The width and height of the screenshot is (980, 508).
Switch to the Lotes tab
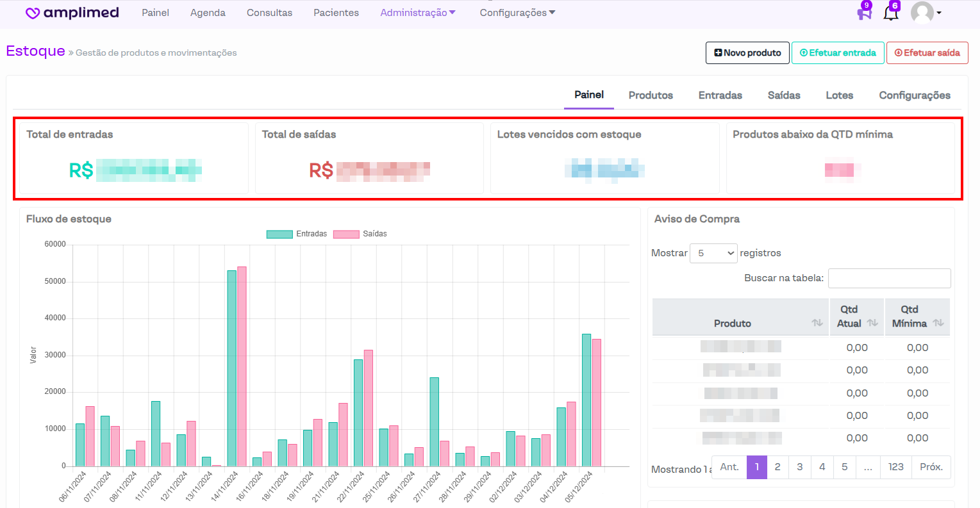pyautogui.click(x=839, y=95)
